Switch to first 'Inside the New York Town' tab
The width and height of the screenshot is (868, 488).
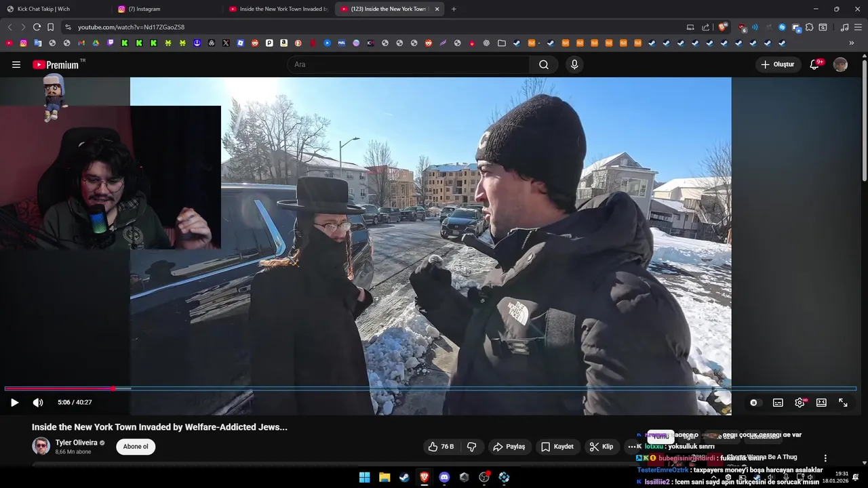tap(278, 9)
